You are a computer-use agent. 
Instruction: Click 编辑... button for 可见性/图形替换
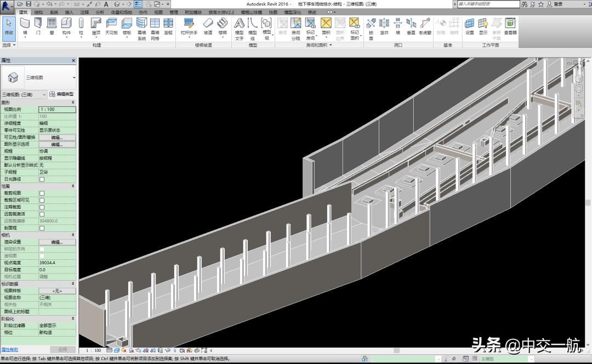pyautogui.click(x=57, y=138)
